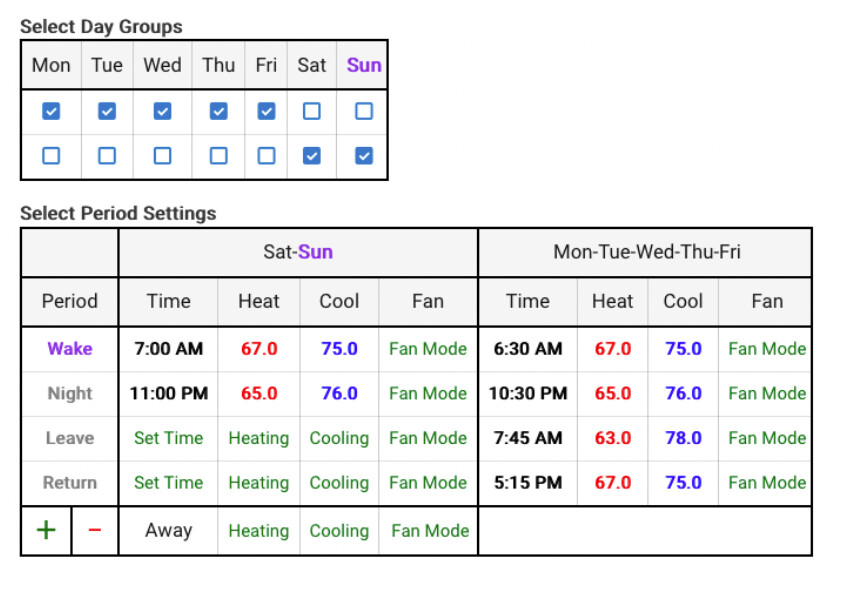Edit the 78.0 weekday Leave cool setpoint

click(x=683, y=438)
